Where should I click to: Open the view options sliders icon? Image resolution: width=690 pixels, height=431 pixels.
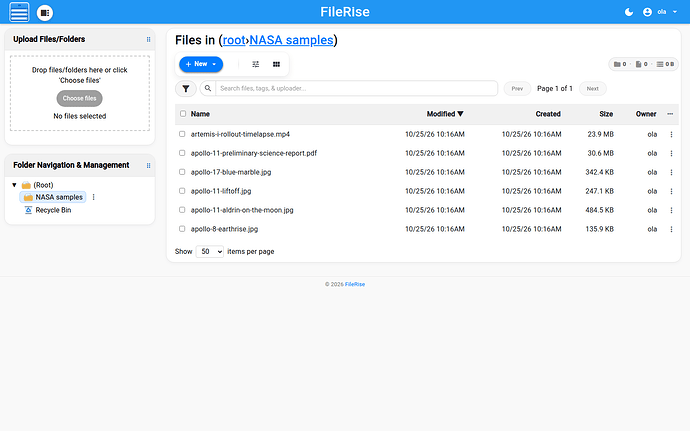[256, 64]
